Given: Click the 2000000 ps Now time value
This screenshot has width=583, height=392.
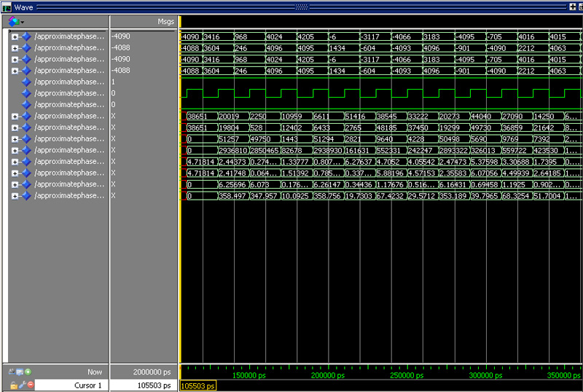Looking at the screenshot, I should (152, 372).
